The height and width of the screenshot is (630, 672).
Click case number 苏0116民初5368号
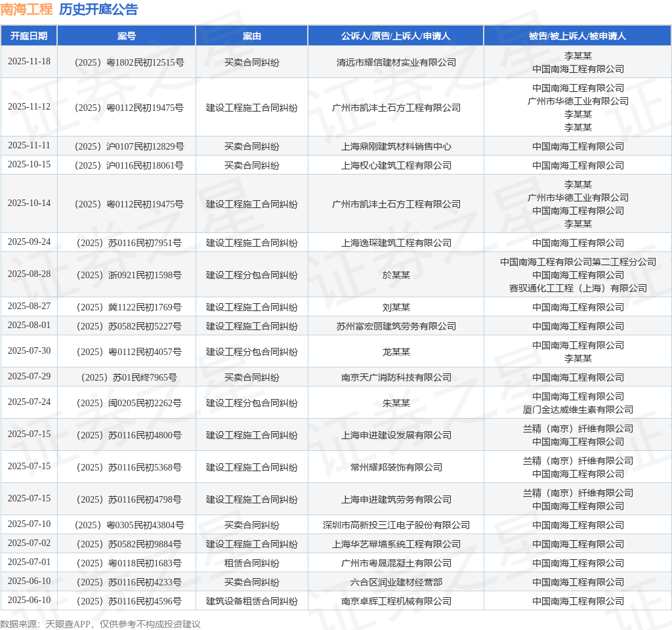click(129, 467)
